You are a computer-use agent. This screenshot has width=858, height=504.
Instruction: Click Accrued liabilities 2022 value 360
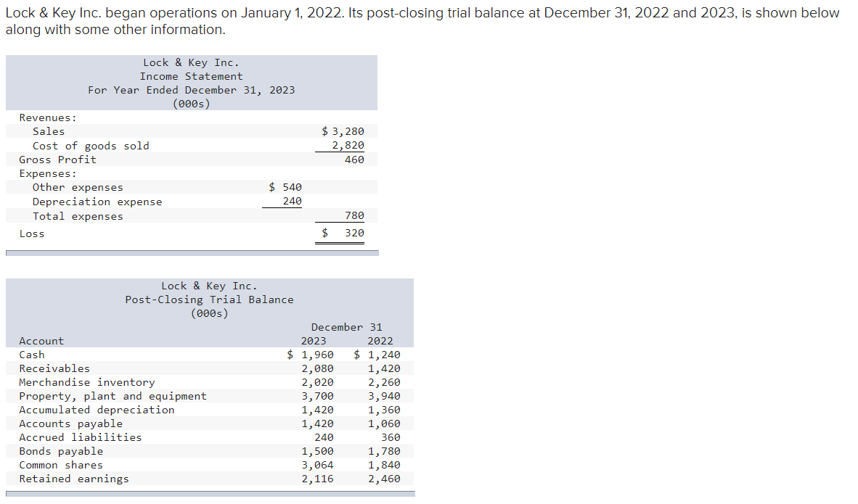pos(391,437)
